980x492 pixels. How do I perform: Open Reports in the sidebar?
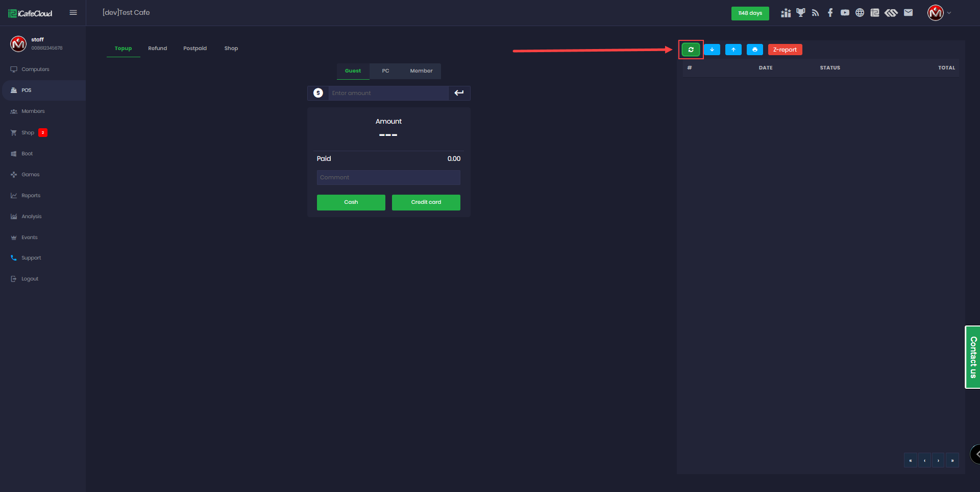coord(31,196)
